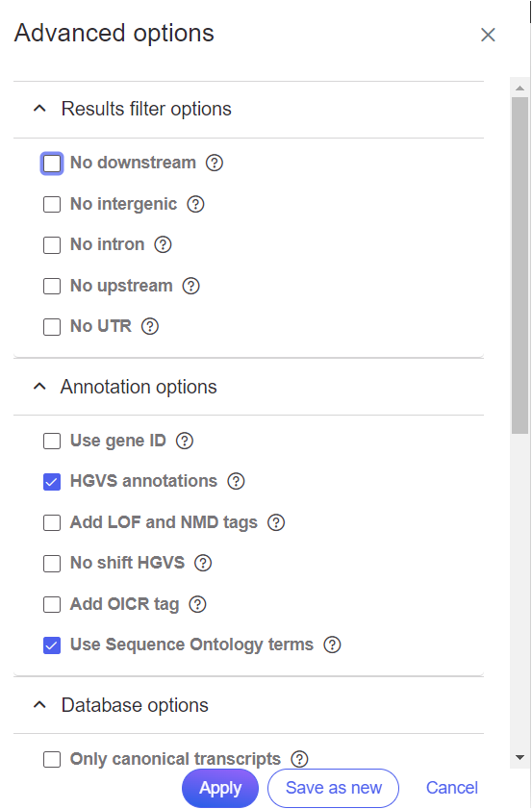
Task: Cancel the advanced options dialog
Action: click(452, 788)
